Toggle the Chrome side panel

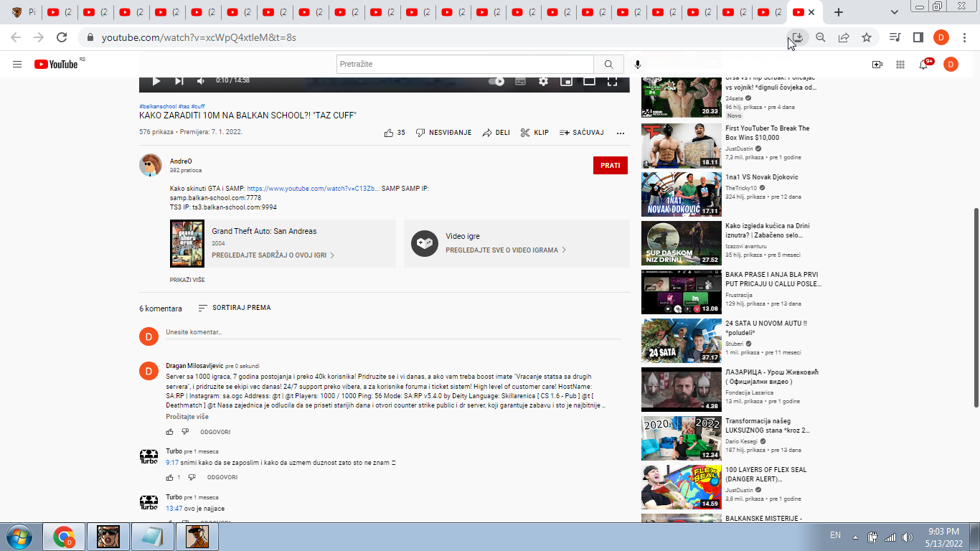(918, 37)
